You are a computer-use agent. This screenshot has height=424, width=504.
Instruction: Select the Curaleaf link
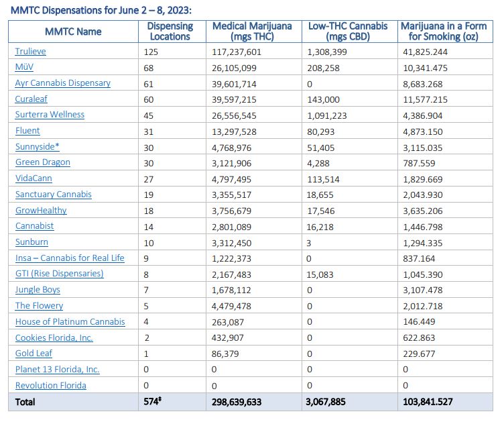[31, 99]
